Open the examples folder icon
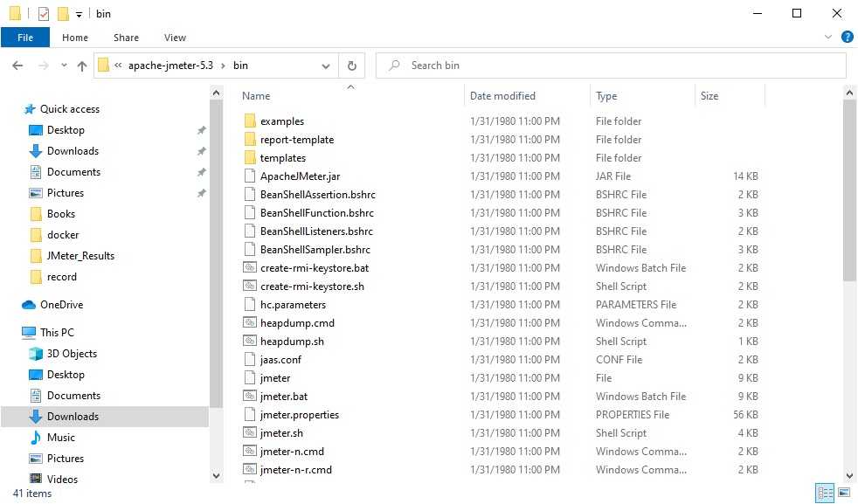This screenshot has height=504, width=858. click(249, 121)
